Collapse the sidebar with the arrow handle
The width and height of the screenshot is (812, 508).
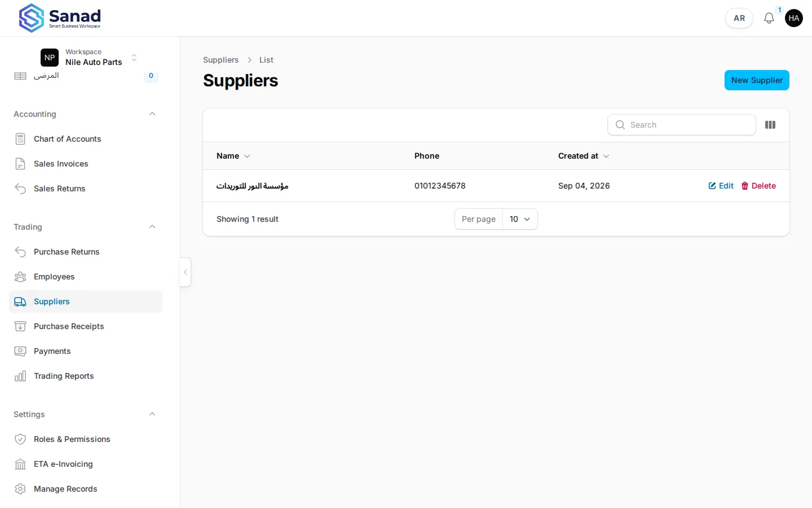click(186, 272)
